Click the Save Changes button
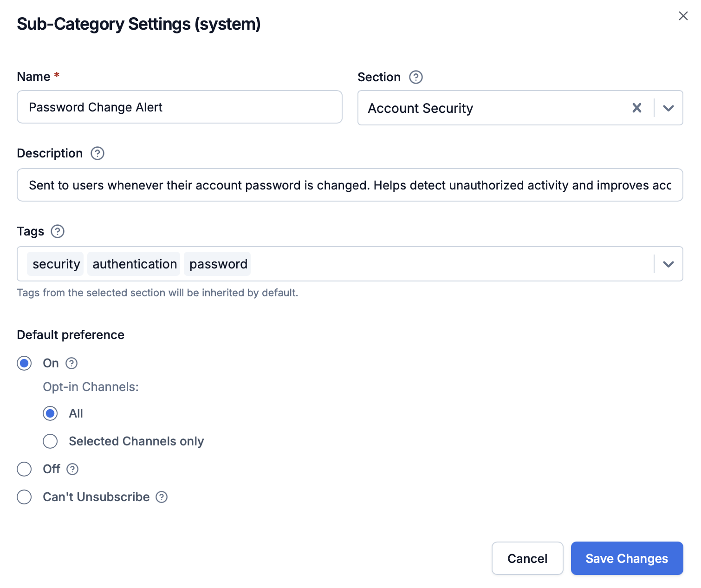 [x=626, y=558]
